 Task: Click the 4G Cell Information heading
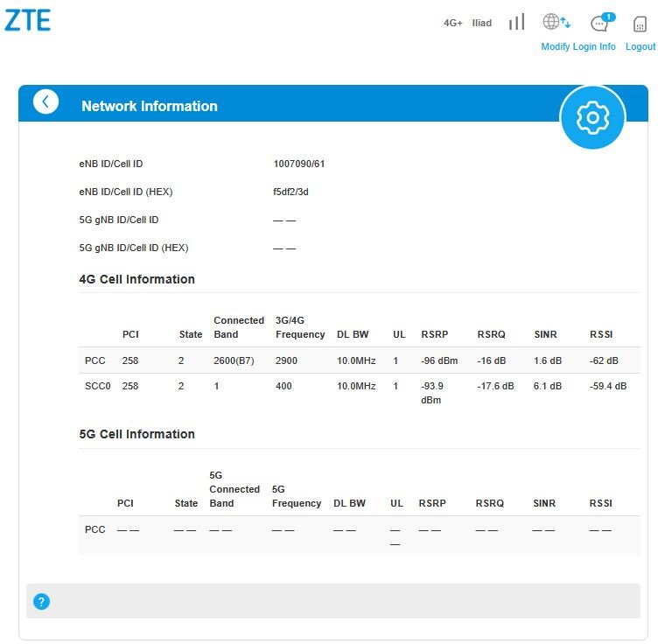136,279
